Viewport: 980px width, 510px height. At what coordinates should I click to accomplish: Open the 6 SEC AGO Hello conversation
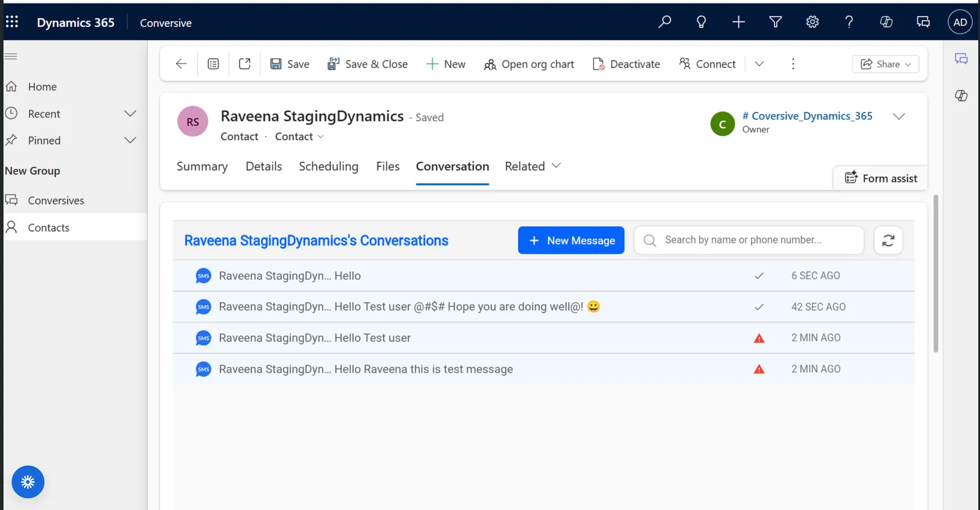pos(543,276)
